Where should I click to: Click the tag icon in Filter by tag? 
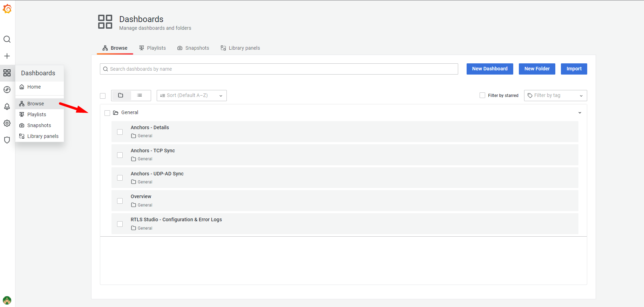[x=530, y=96]
